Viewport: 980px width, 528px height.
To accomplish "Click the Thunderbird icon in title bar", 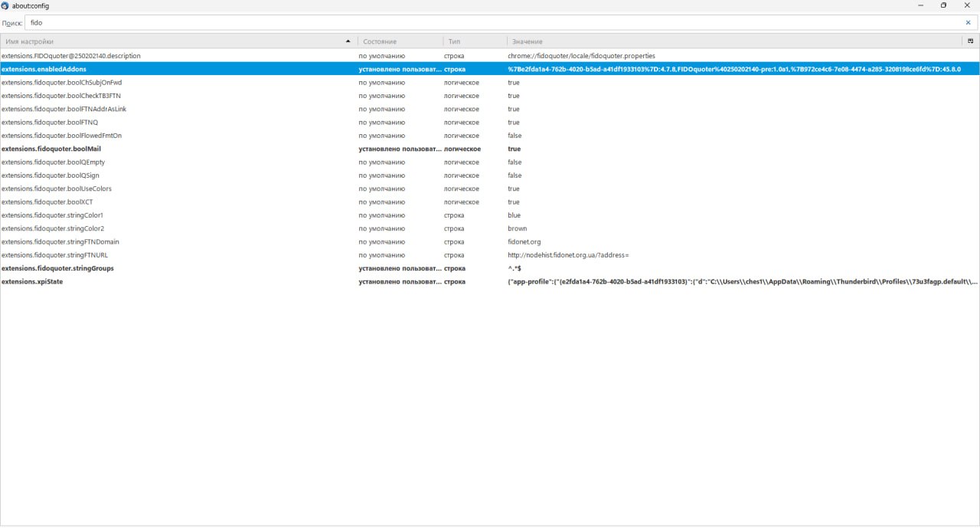I will (x=6, y=5).
